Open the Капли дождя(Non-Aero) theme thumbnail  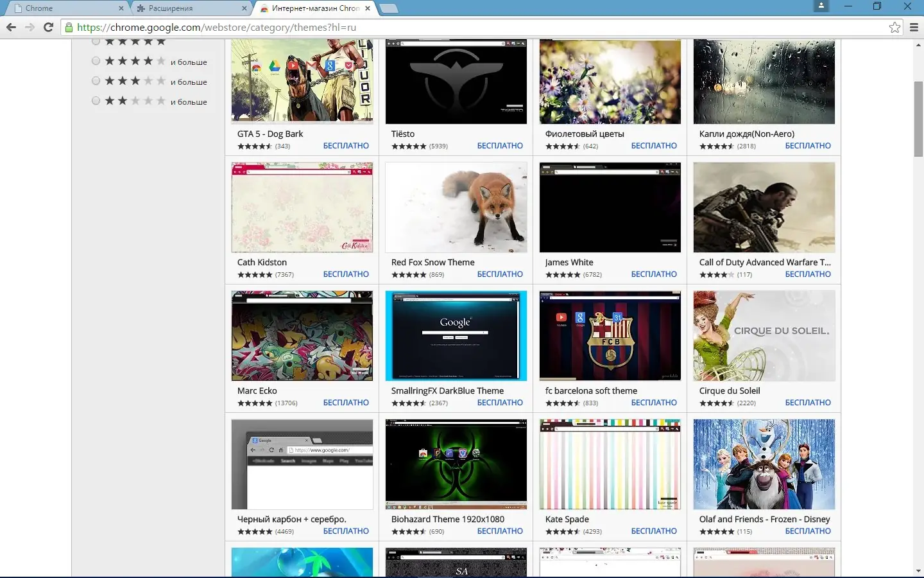pyautogui.click(x=764, y=82)
